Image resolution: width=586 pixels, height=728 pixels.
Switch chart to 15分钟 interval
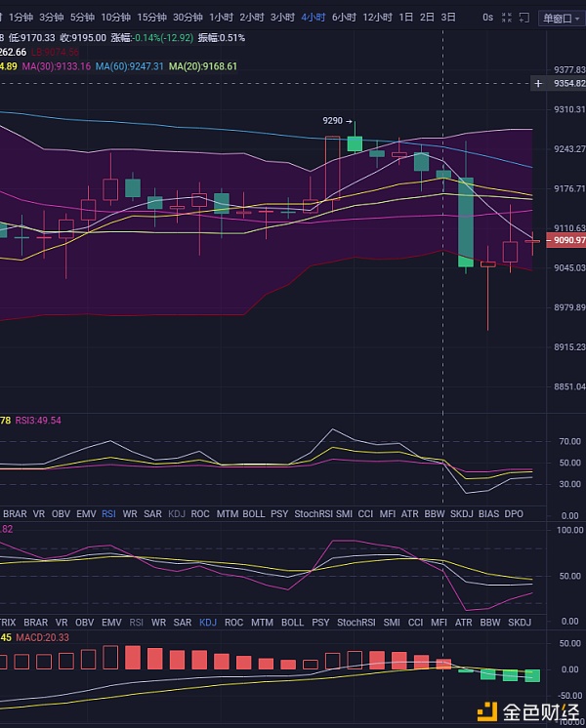(151, 18)
